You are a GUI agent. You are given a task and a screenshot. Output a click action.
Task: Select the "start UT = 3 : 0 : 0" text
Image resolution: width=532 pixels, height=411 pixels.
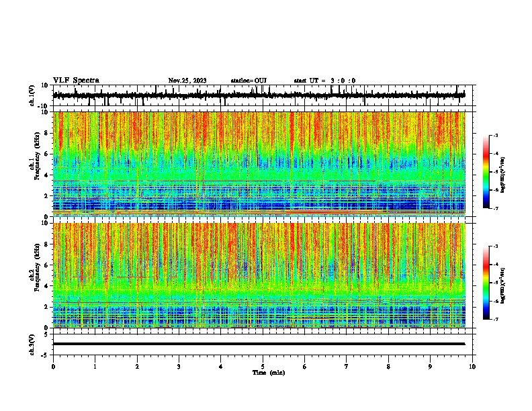tap(324, 81)
